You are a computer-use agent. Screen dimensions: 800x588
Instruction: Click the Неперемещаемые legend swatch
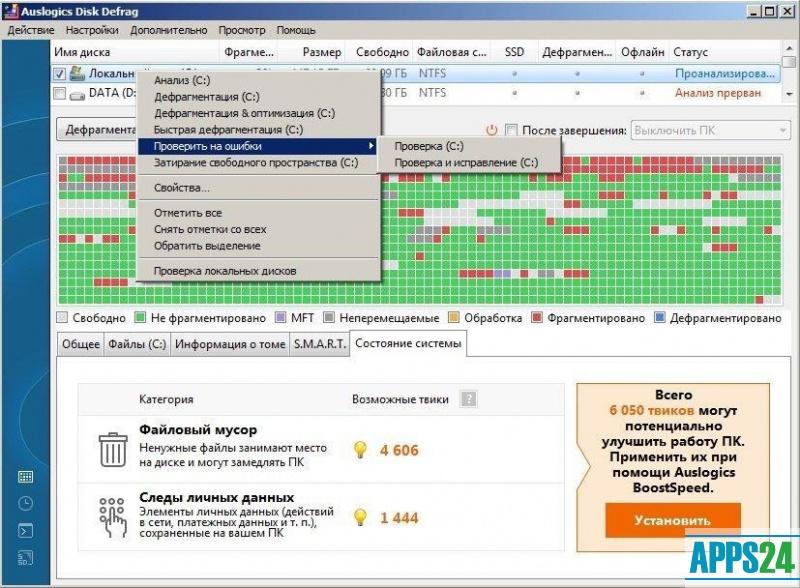click(x=329, y=317)
